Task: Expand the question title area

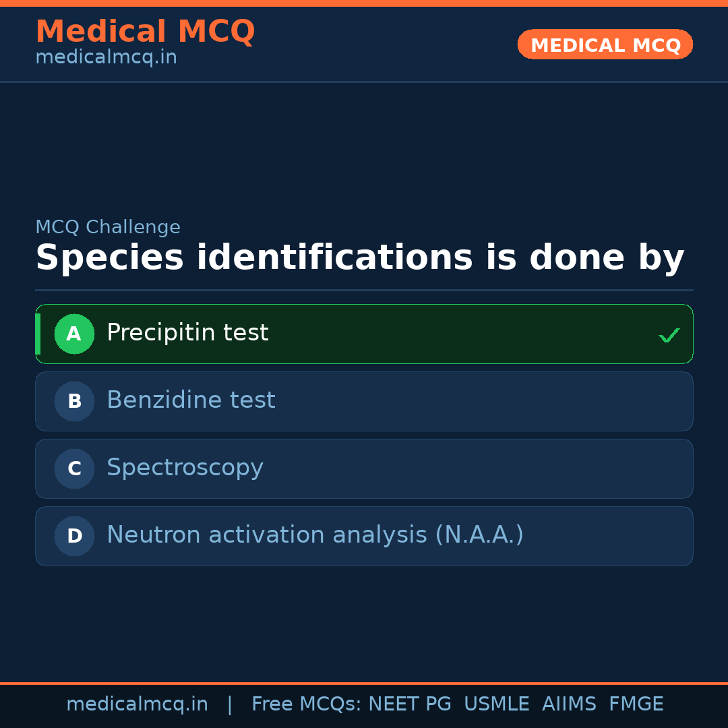Action: click(x=360, y=257)
